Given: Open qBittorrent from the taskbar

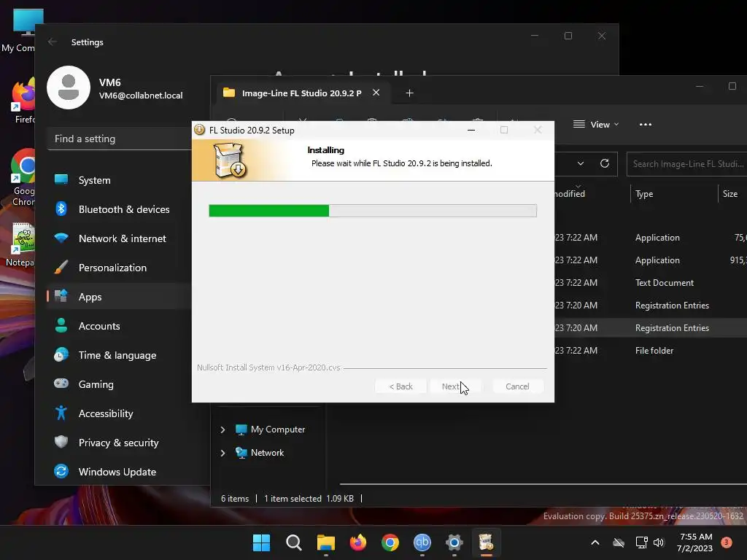Looking at the screenshot, I should 422,542.
